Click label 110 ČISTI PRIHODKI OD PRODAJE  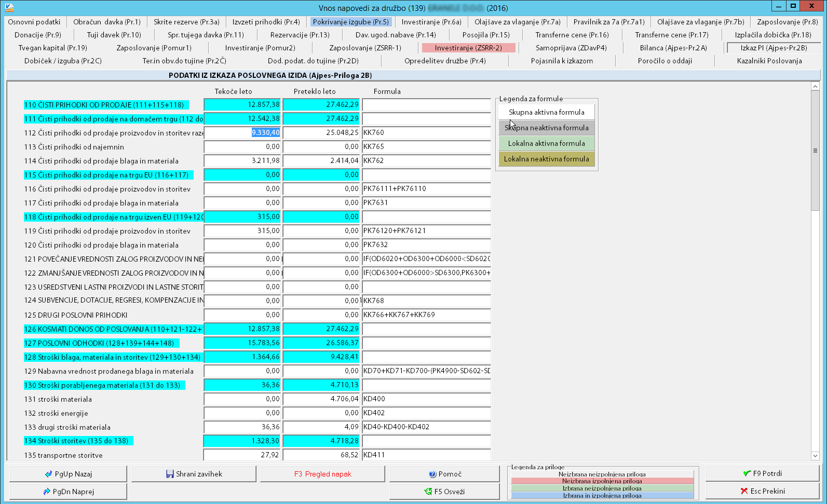106,105
